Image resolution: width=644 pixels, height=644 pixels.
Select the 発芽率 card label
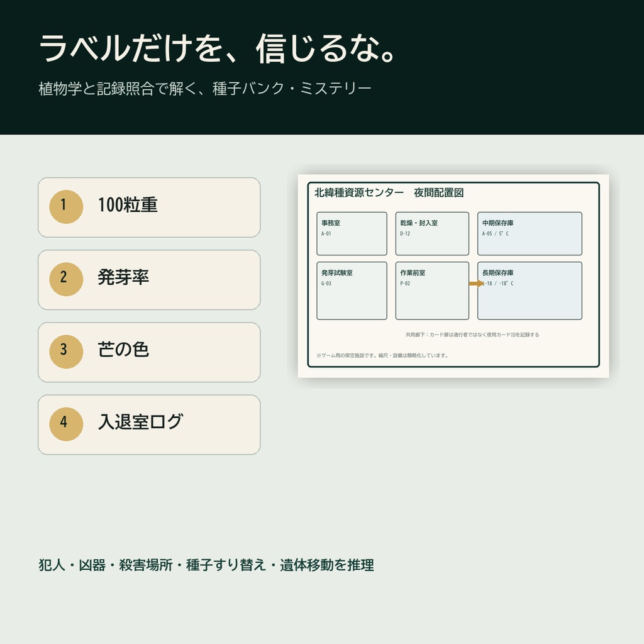123,277
